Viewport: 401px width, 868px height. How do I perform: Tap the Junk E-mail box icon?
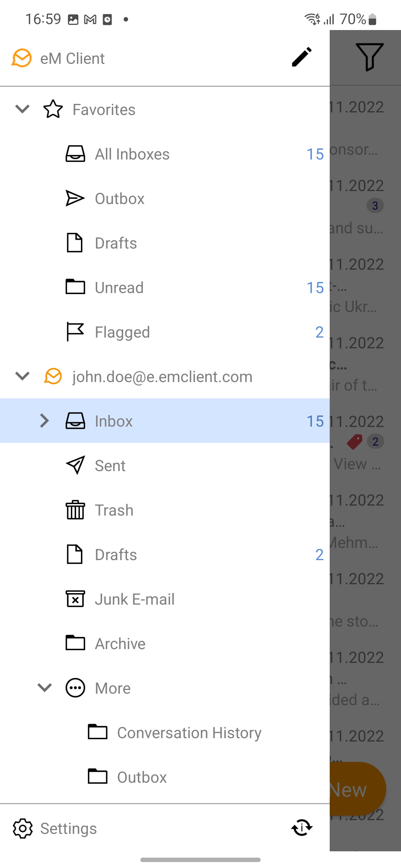(75, 599)
